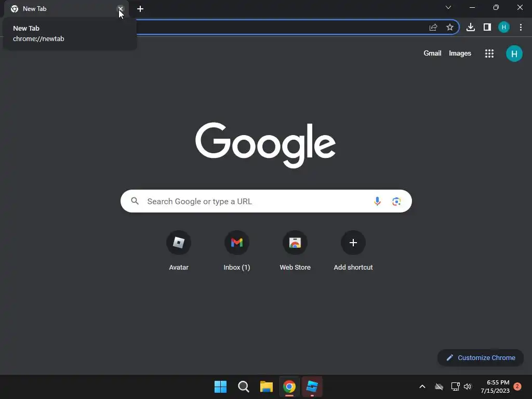Open Windows taskbar search
The height and width of the screenshot is (399, 532).
pos(243,387)
